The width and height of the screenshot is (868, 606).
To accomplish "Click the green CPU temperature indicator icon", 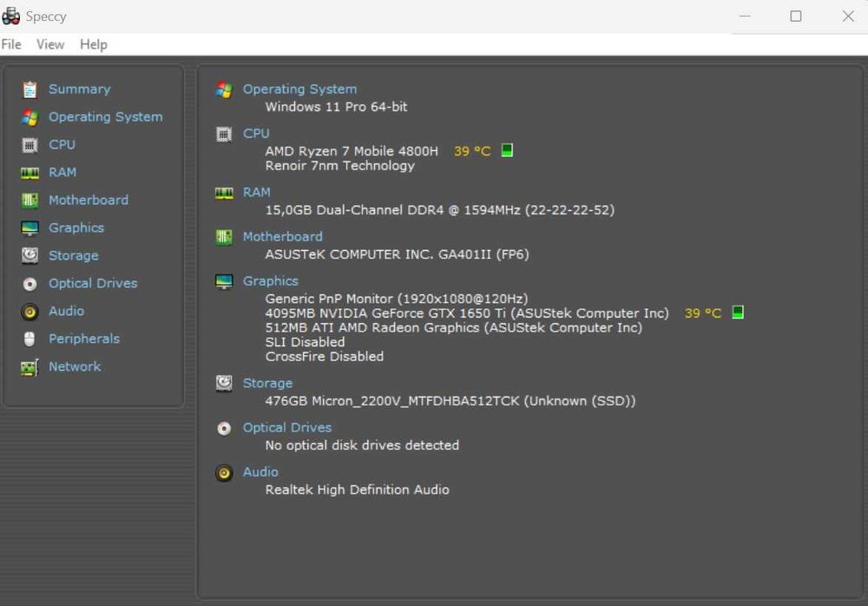I will tap(507, 150).
